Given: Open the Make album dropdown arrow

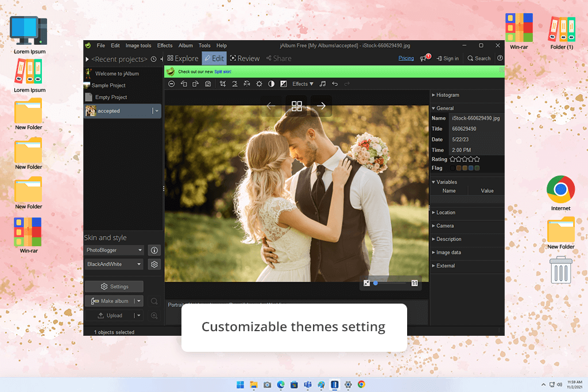Looking at the screenshot, I should (139, 301).
